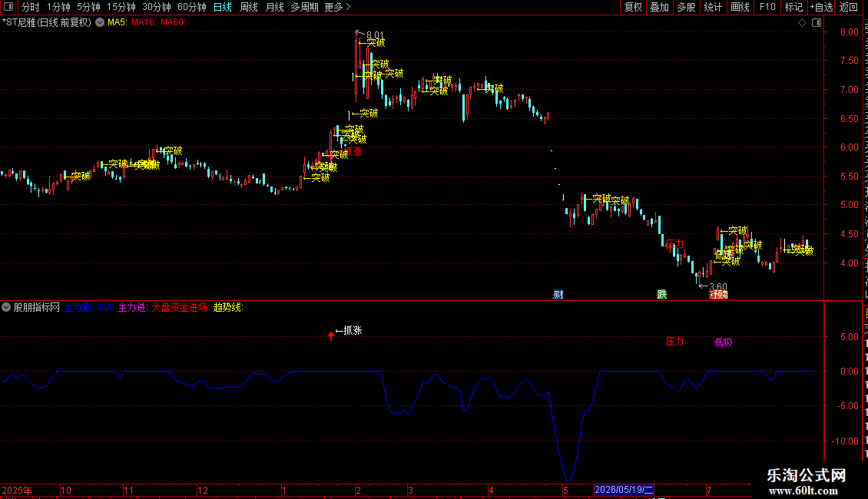Click the 叠加 overlay button
Screen dimensions: 868x499
[x=659, y=7]
